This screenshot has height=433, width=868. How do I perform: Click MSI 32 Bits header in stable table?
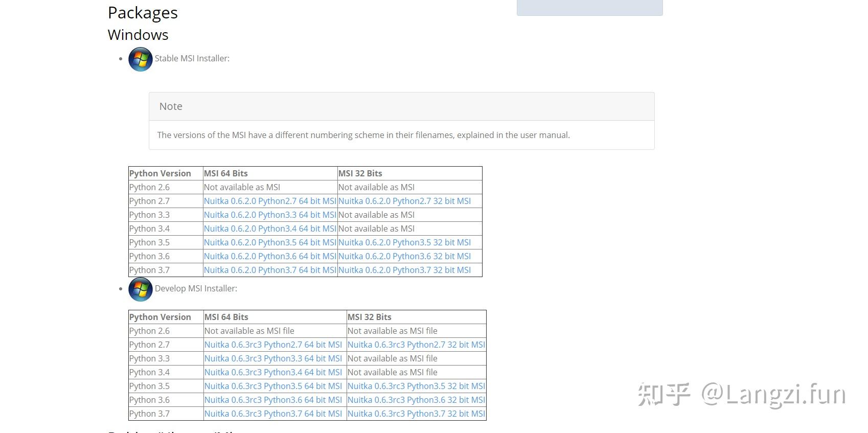point(360,173)
